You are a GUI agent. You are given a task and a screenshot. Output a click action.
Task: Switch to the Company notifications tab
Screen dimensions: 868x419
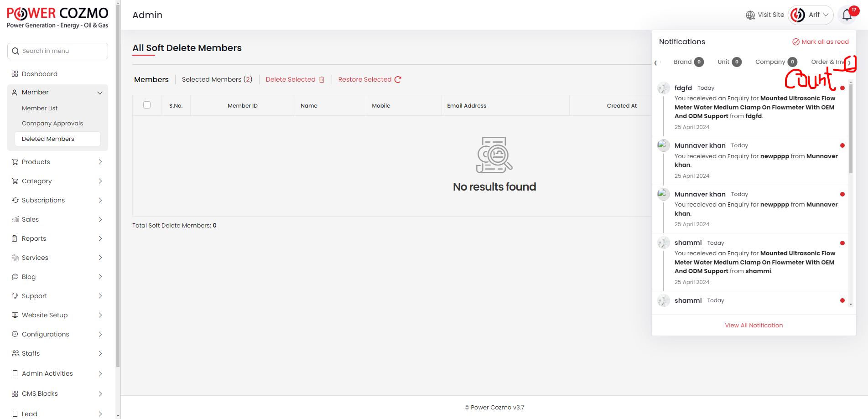click(x=775, y=62)
